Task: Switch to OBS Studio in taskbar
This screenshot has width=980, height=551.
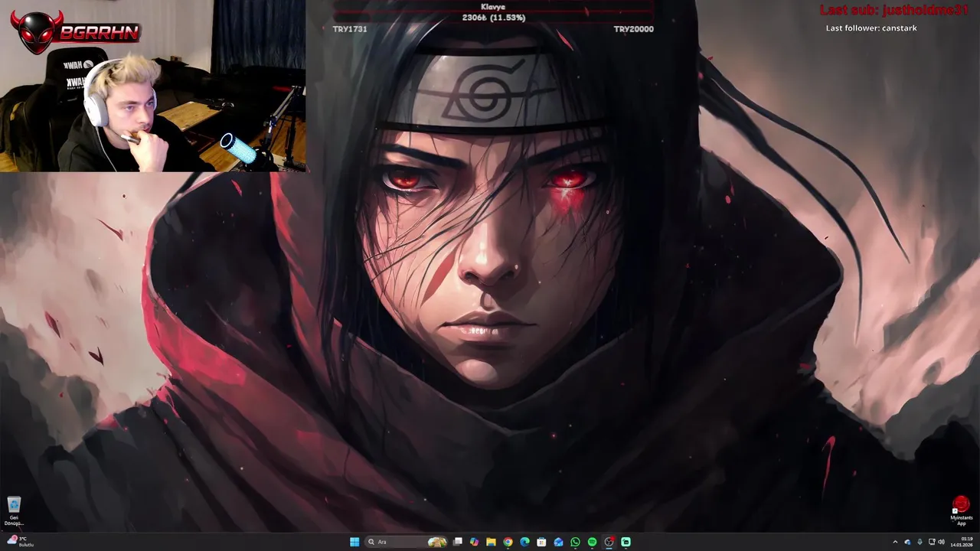Action: click(x=609, y=542)
